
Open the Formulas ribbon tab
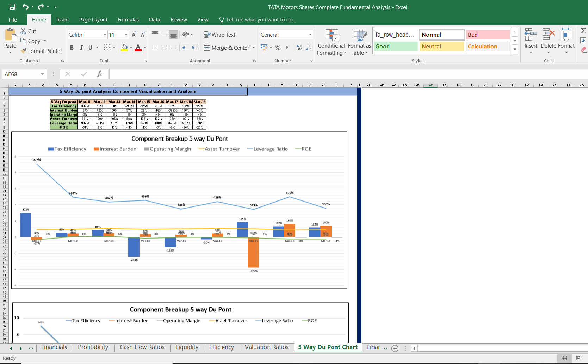pyautogui.click(x=128, y=20)
